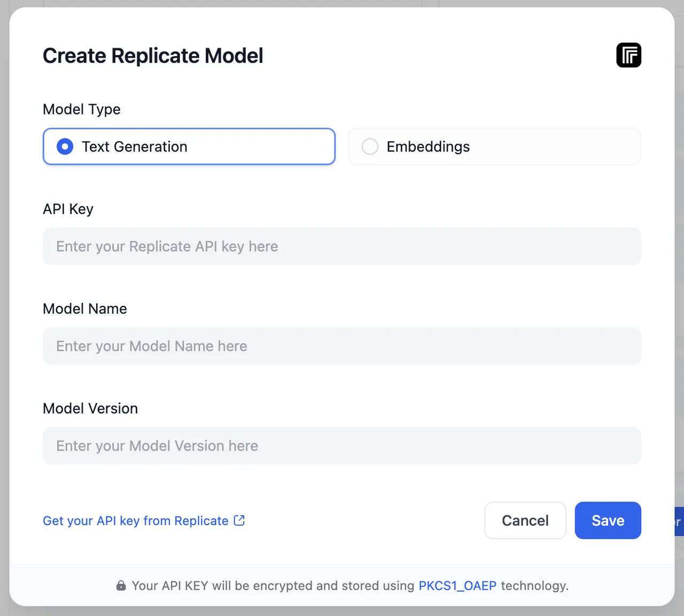The height and width of the screenshot is (616, 684).
Task: Open the PKCS1_OAEP technology link
Action: pyautogui.click(x=457, y=586)
